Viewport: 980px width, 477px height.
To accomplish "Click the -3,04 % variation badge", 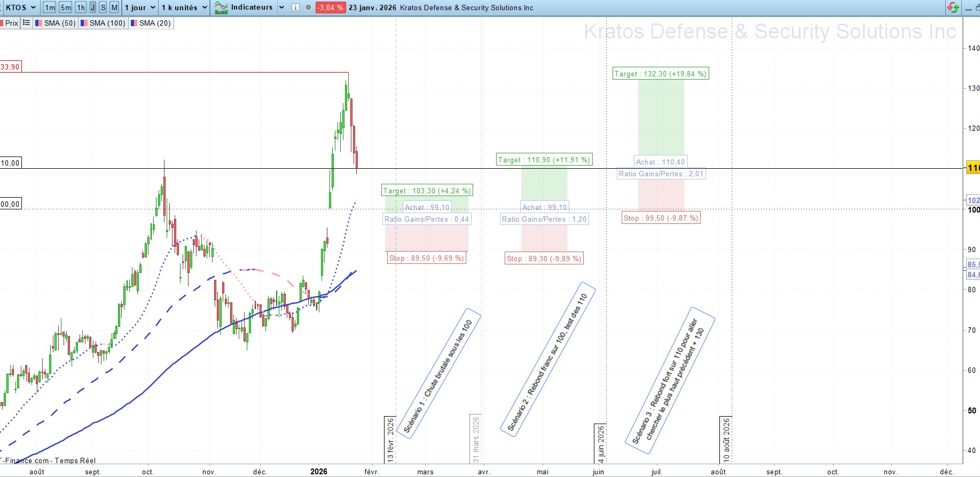I will click(x=331, y=7).
